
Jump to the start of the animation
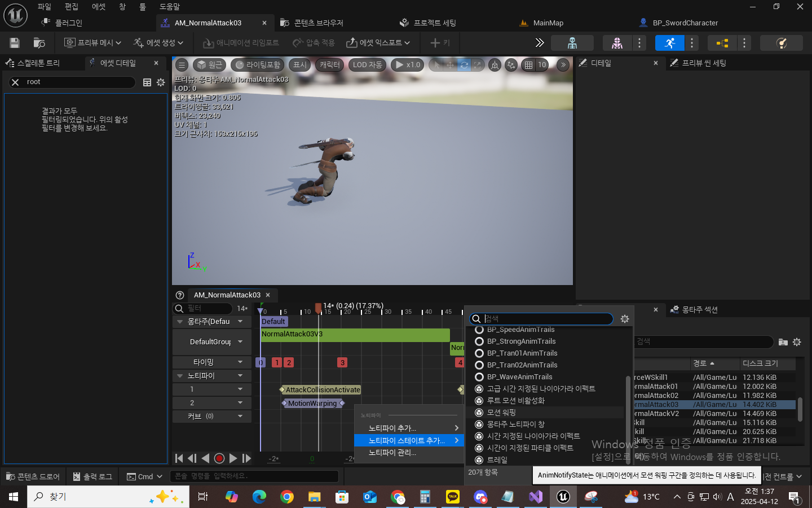[179, 458]
